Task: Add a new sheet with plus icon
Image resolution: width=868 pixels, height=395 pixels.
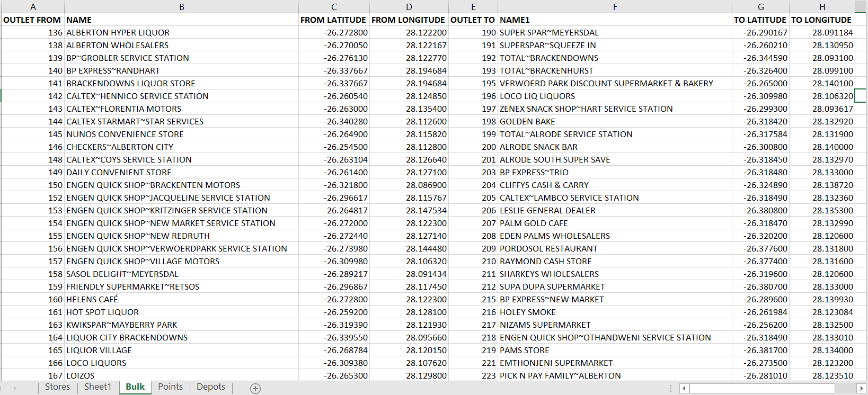Action: (x=255, y=389)
